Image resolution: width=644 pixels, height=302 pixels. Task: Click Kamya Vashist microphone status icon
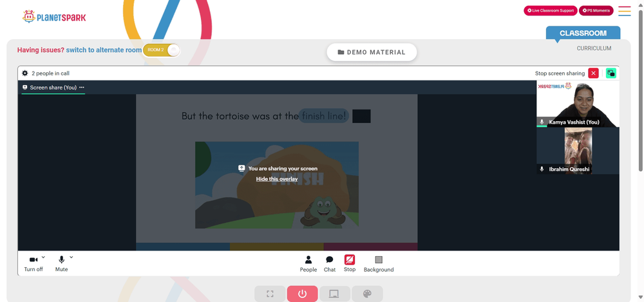pos(542,122)
